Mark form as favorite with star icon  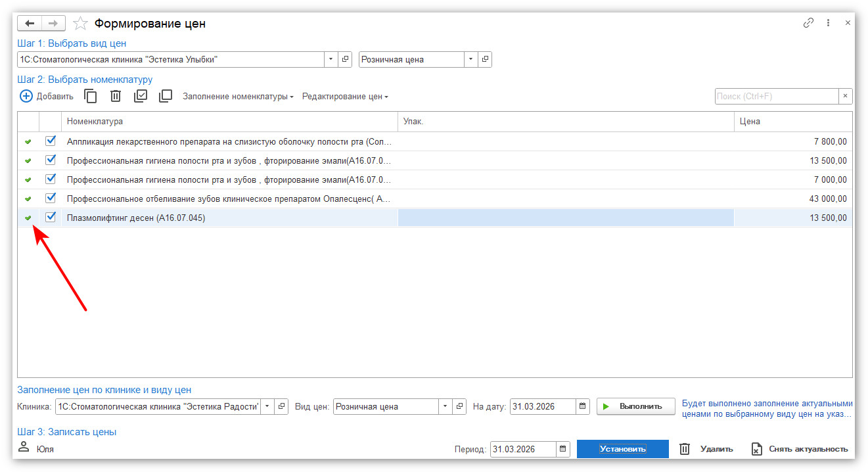[x=80, y=24]
